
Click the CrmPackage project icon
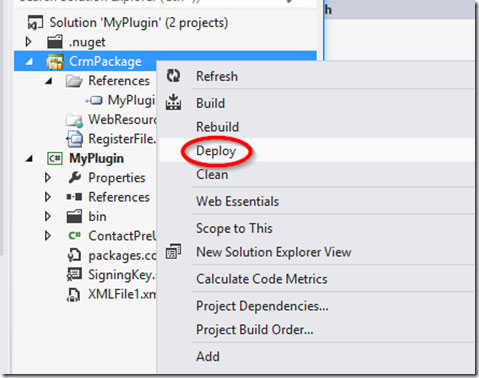[55, 61]
